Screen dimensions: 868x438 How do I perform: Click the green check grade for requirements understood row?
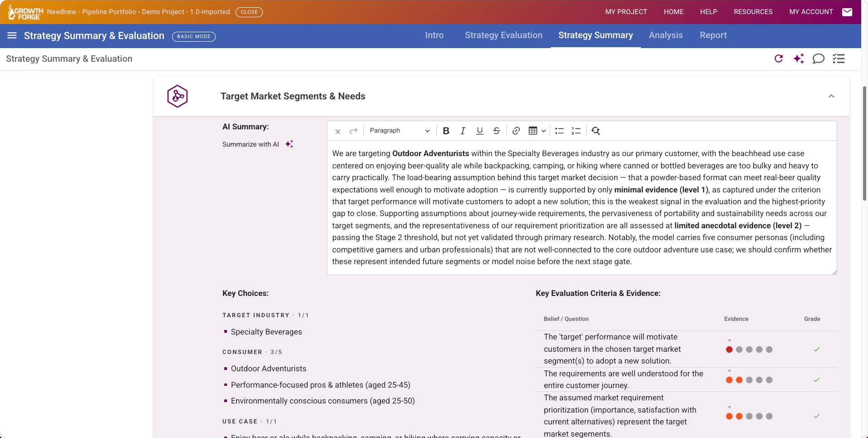point(817,379)
